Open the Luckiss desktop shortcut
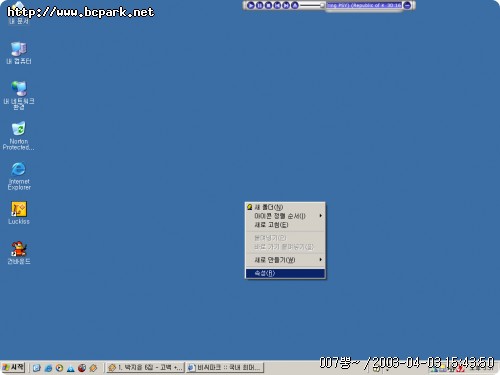500x375 pixels. pos(19,213)
